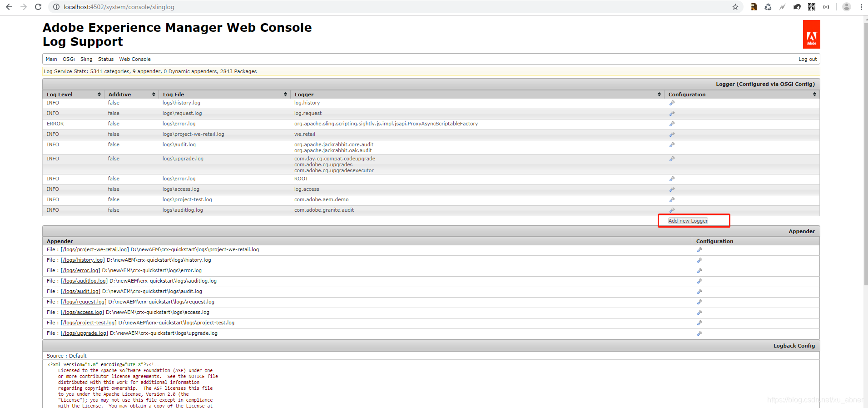Screen dimensions: 868x408
Task: Open /logs/project-we-retail.log file link
Action: (x=95, y=250)
